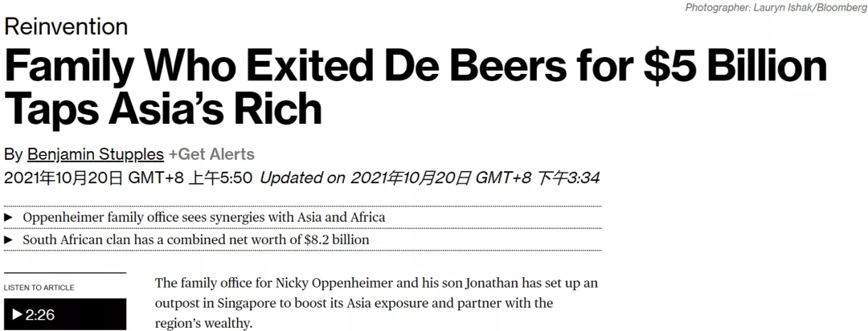Click triangle marker beside Oppenheimer family office

coord(8,218)
